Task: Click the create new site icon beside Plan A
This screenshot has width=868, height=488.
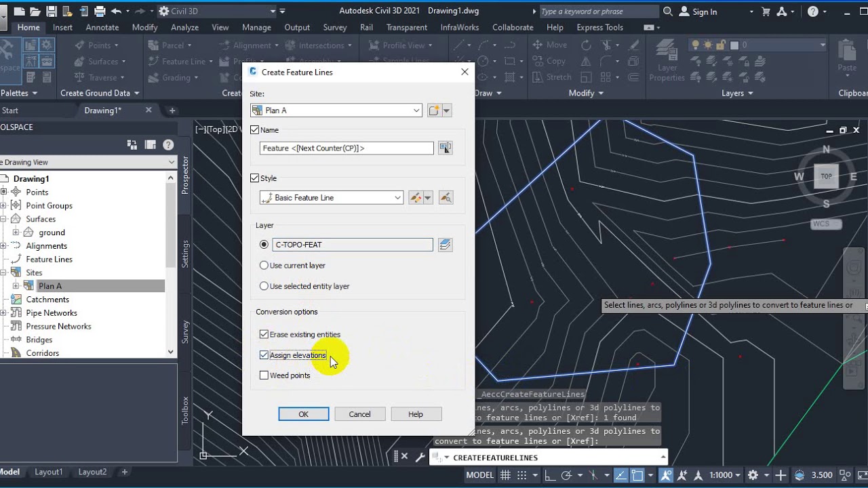Action: click(x=435, y=110)
